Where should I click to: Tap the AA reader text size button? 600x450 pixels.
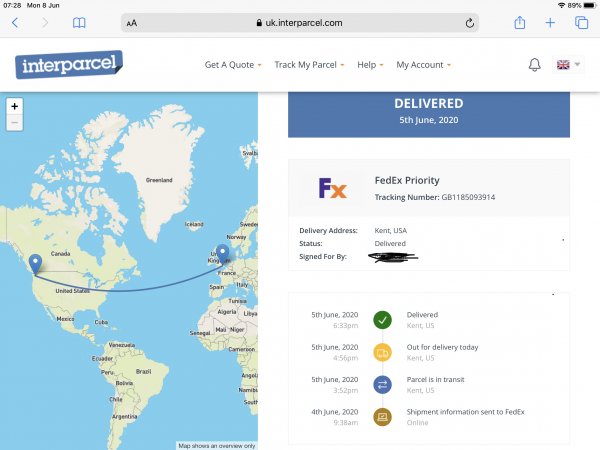click(132, 23)
